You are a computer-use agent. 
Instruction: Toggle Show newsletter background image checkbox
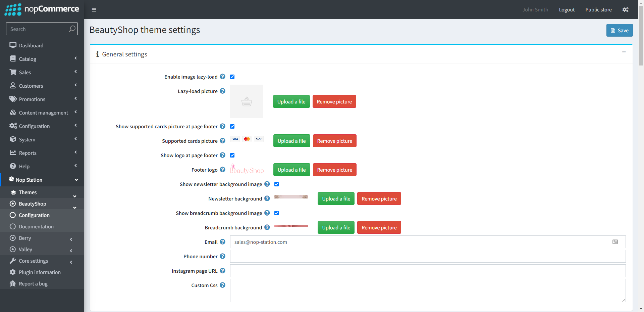click(276, 184)
